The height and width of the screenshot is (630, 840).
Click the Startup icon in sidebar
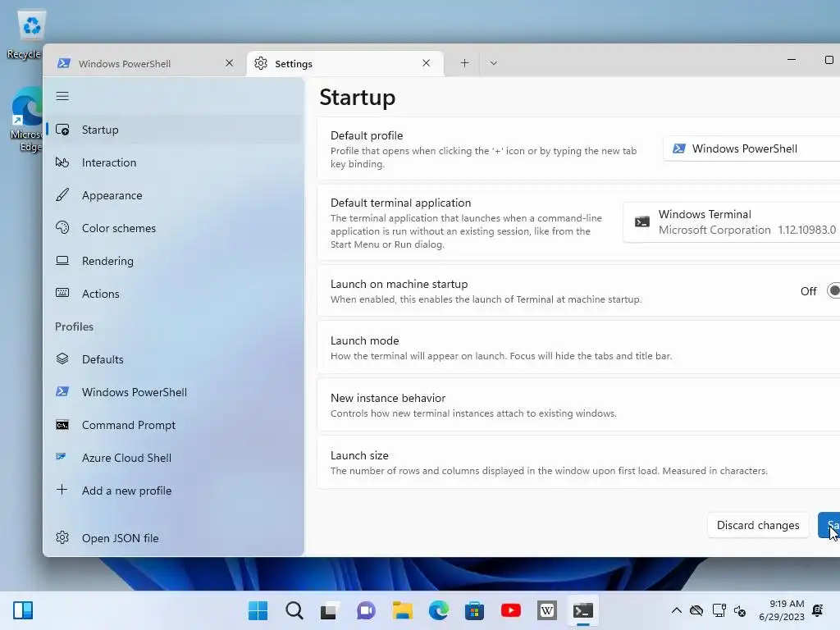[62, 130]
